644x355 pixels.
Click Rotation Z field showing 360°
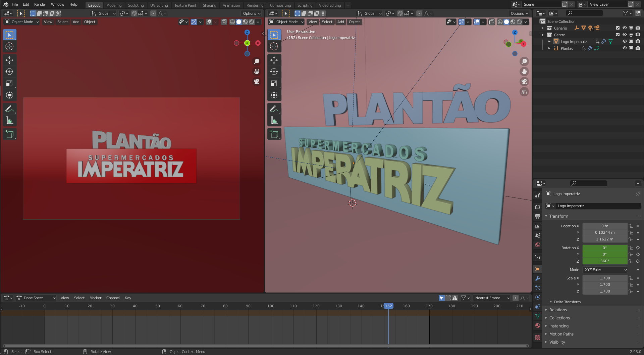click(x=605, y=261)
